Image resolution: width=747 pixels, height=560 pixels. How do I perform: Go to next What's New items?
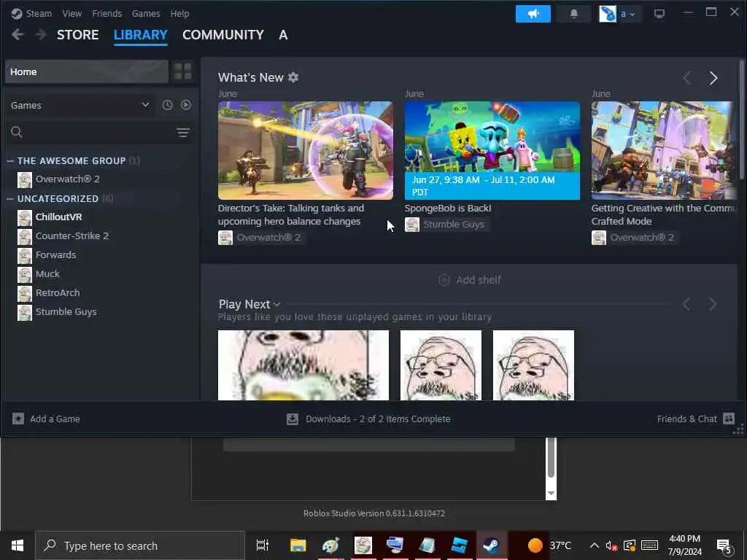click(713, 78)
